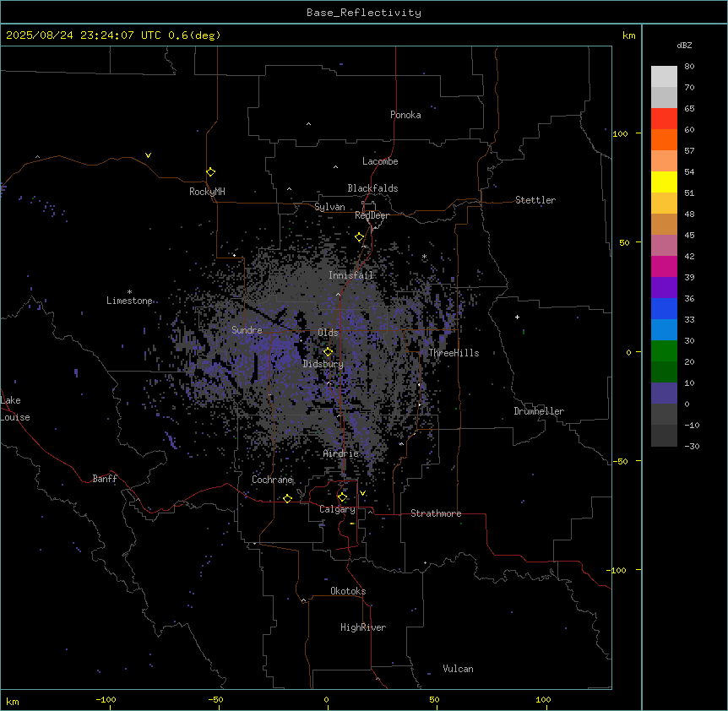Viewport: 728px width, 711px height.
Task: Click the Blackfalds city label
Action: [372, 188]
